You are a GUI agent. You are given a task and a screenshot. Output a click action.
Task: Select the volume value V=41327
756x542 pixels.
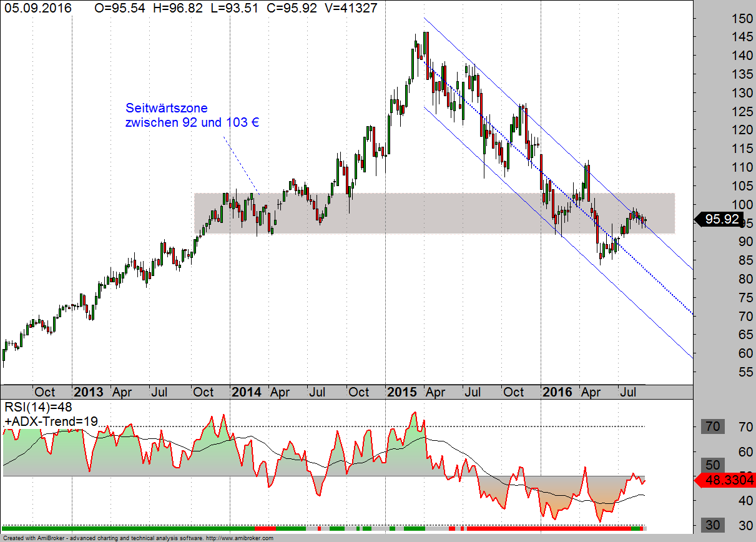coord(350,9)
